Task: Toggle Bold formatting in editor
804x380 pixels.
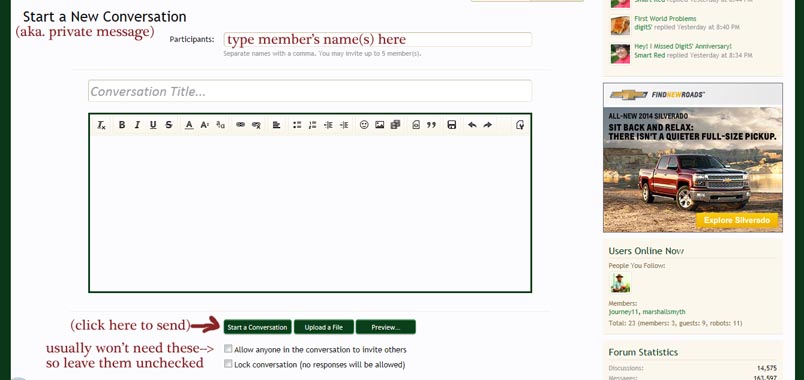Action: [122, 125]
